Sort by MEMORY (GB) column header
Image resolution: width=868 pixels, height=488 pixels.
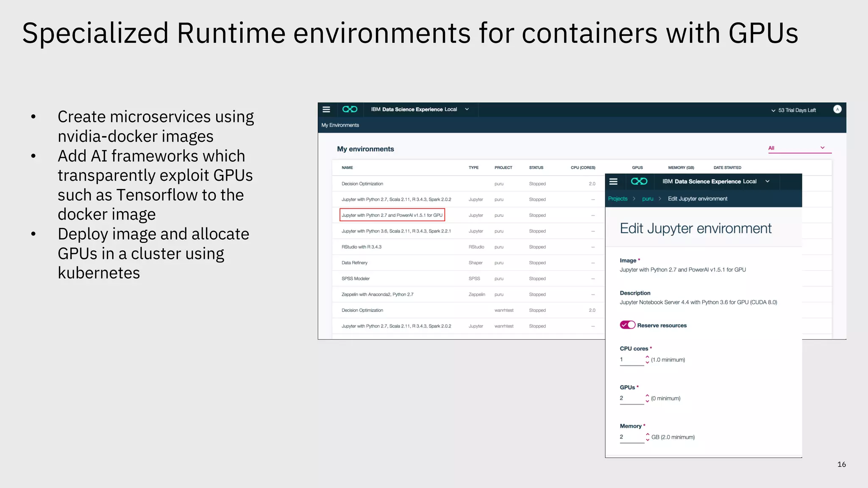[x=681, y=168]
